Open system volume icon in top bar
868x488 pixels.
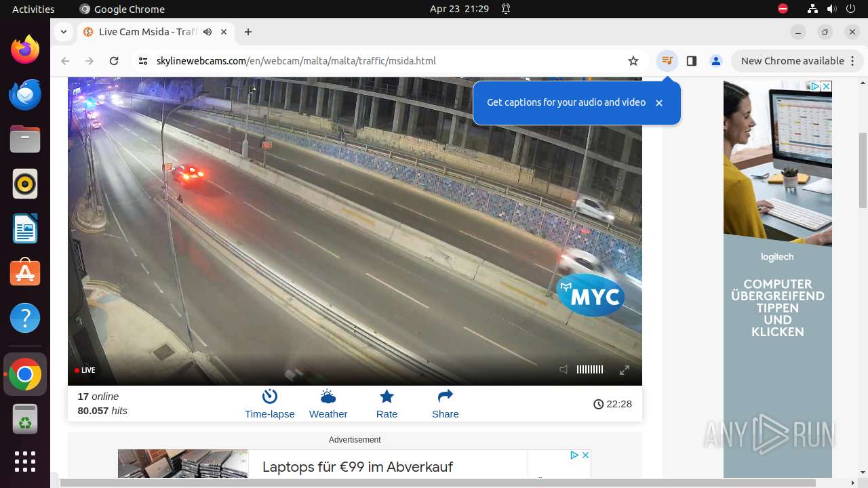point(832,9)
